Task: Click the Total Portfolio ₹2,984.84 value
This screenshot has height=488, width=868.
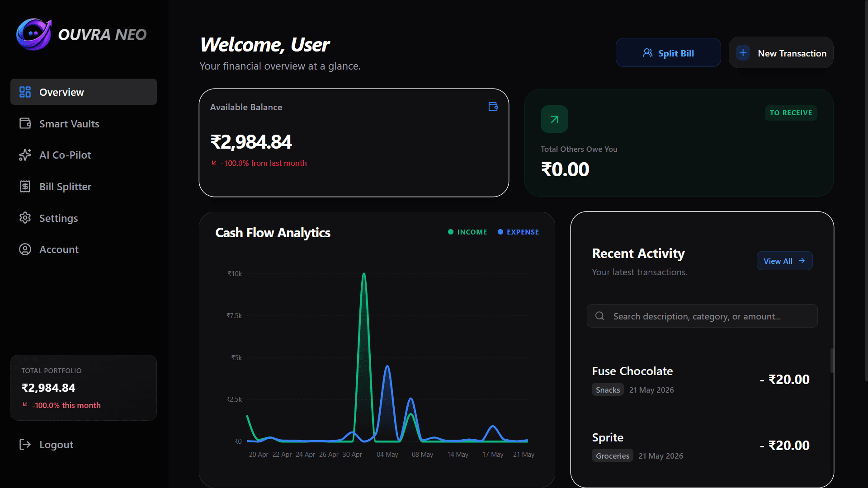Action: click(48, 388)
